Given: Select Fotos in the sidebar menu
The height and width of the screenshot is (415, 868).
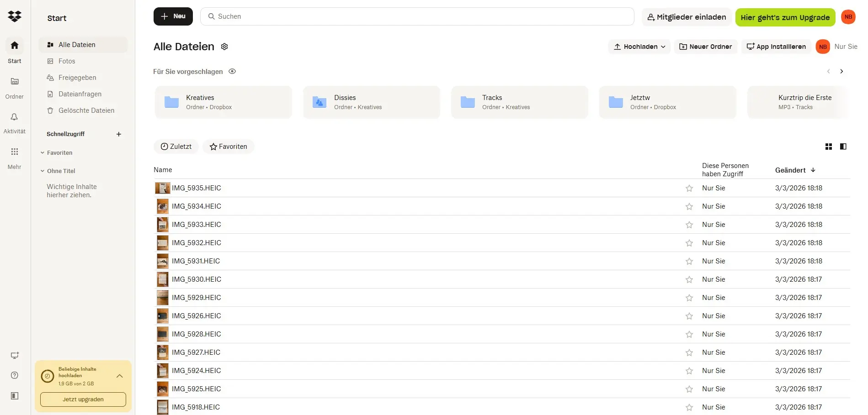Looking at the screenshot, I should coord(67,61).
